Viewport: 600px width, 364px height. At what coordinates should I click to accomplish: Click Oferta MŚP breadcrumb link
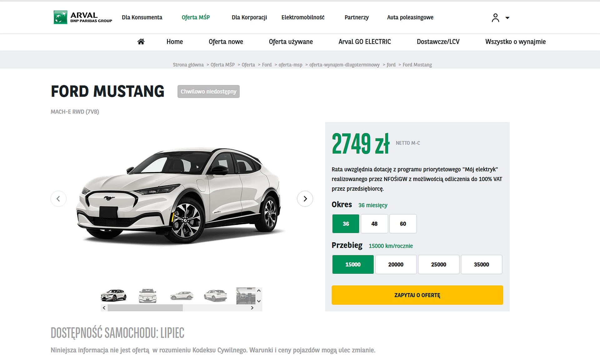coord(222,65)
